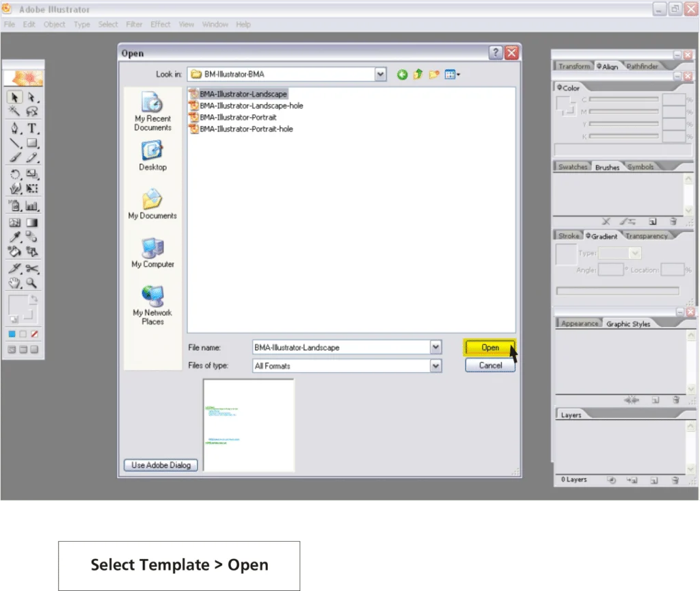The height and width of the screenshot is (591, 700).
Task: Select the Type tool
Action: pos(31,128)
